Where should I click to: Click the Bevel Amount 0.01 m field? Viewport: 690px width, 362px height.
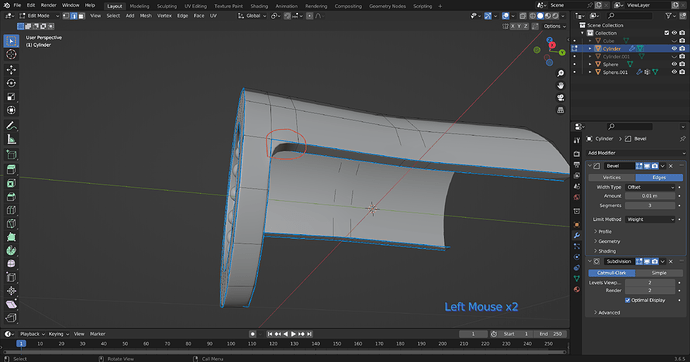650,196
